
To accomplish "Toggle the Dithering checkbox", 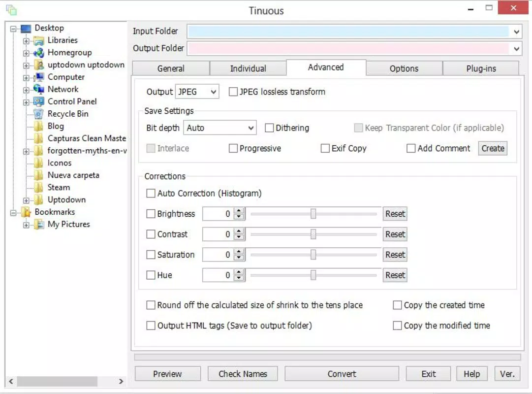I will tap(269, 128).
